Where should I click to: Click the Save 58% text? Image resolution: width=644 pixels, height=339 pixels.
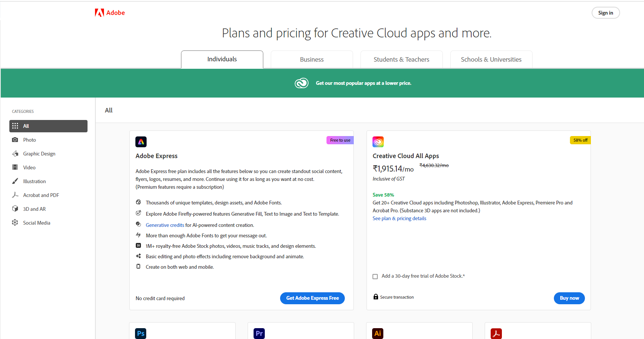[x=383, y=195]
